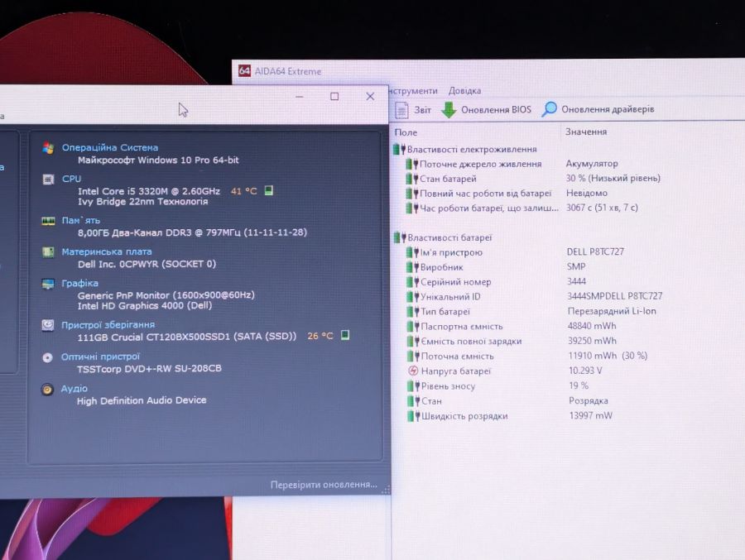This screenshot has height=560, width=745.
Task: Open the partially hidden Інструменти menu
Action: pos(413,90)
